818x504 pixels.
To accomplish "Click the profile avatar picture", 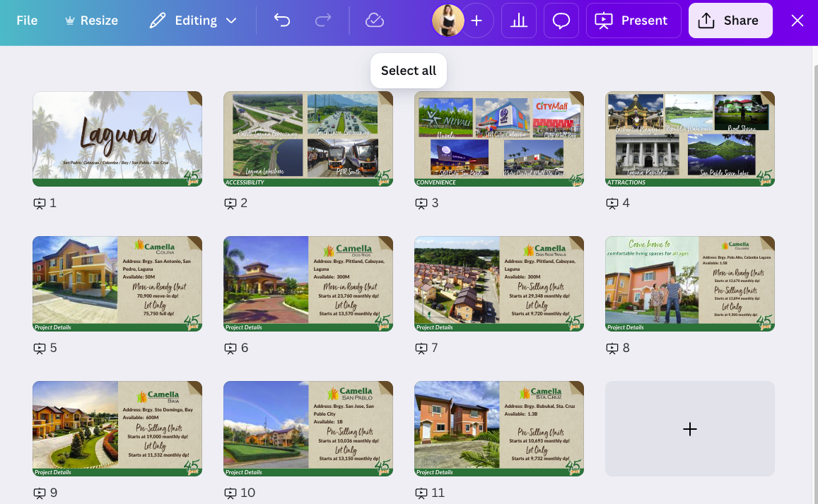I will [x=448, y=20].
